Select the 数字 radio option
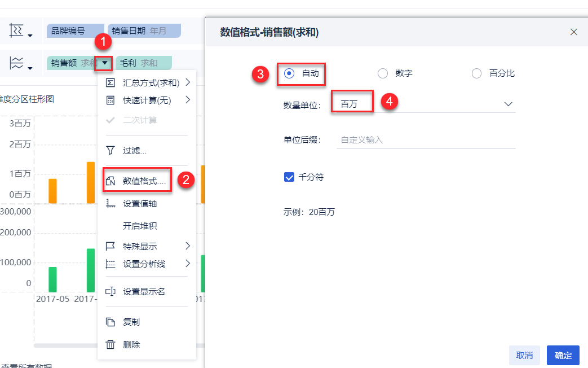 pos(383,73)
